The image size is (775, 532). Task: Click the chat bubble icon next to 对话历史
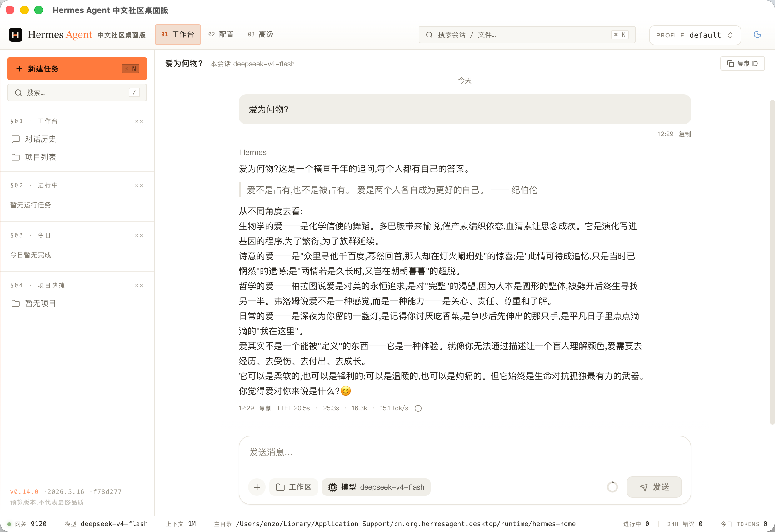pyautogui.click(x=15, y=139)
